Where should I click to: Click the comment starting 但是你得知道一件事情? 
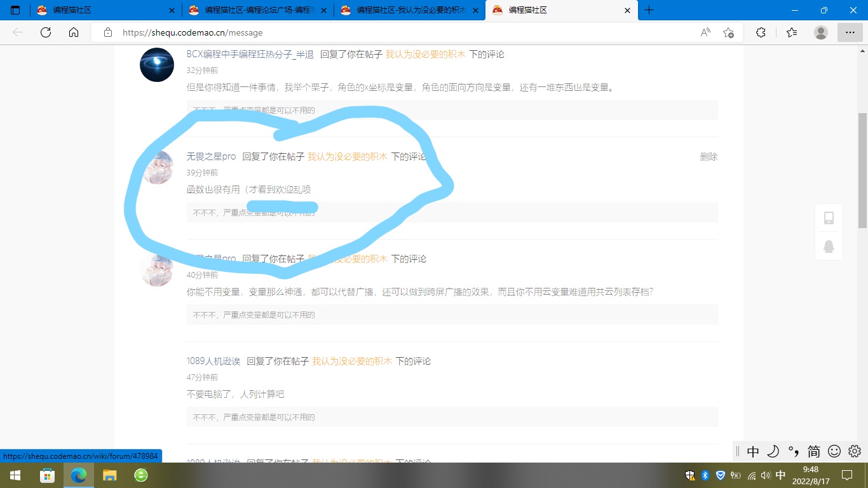(x=401, y=88)
